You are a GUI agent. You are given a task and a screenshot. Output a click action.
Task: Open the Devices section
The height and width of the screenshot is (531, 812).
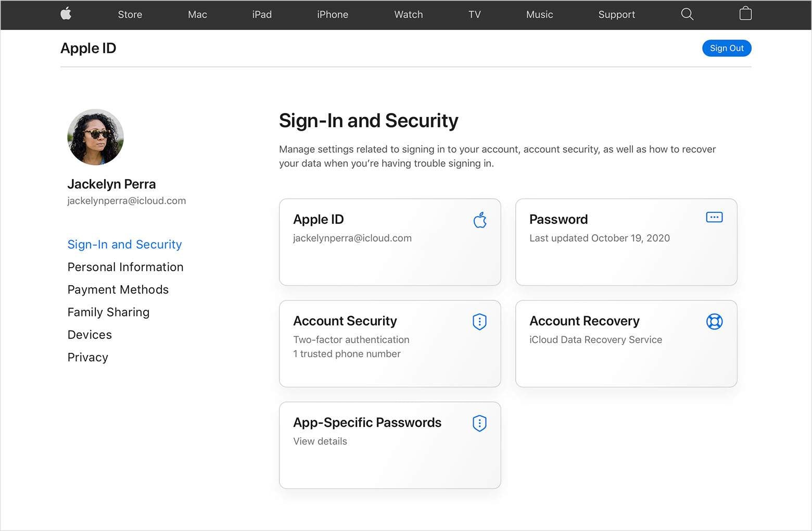(89, 335)
